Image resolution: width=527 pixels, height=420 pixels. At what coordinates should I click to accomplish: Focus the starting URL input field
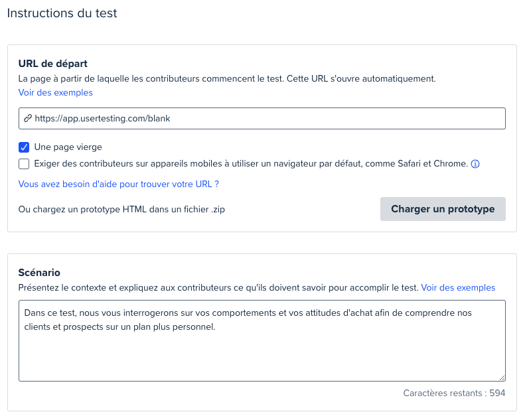[x=262, y=118]
